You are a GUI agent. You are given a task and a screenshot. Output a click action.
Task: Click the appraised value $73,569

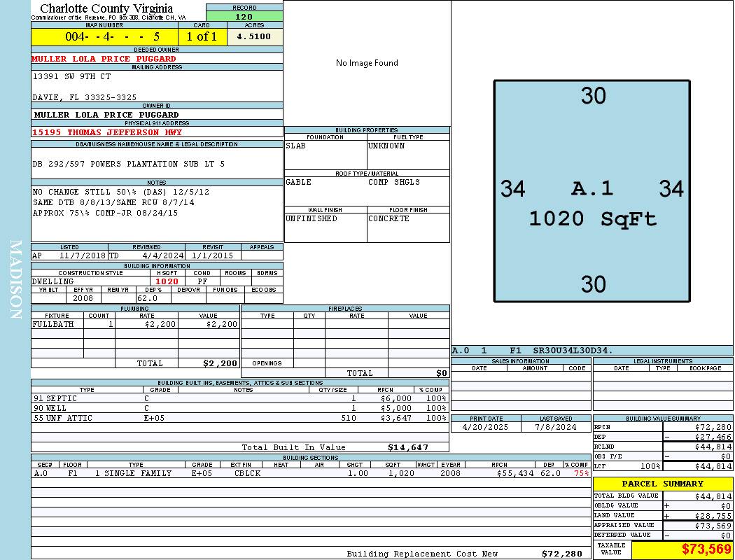click(713, 526)
